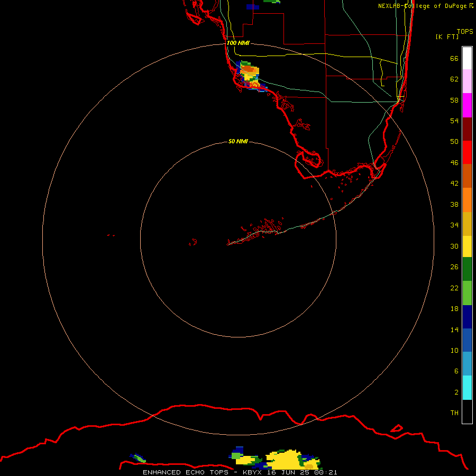Click the white 66 kft legend swatch
The image size is (476, 476).
(467, 58)
